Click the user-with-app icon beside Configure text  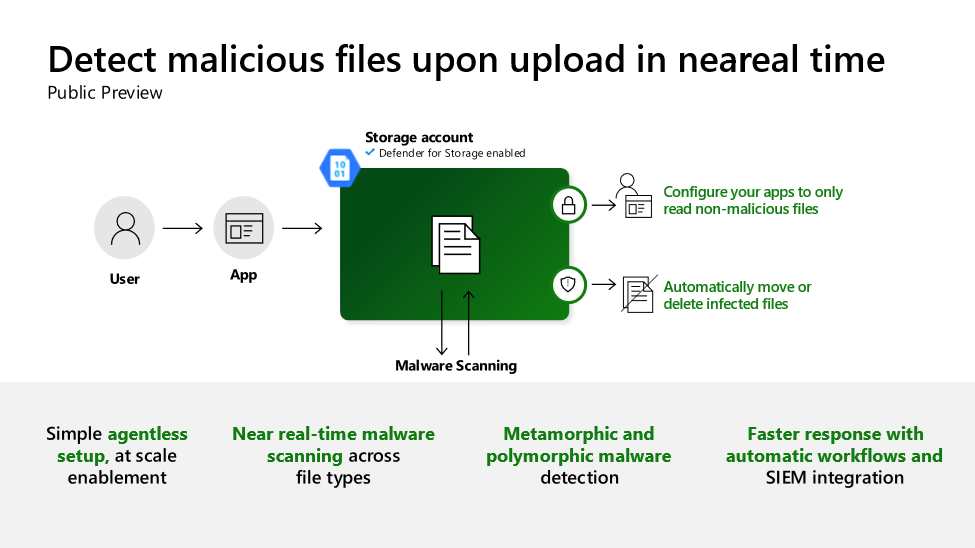tap(634, 196)
